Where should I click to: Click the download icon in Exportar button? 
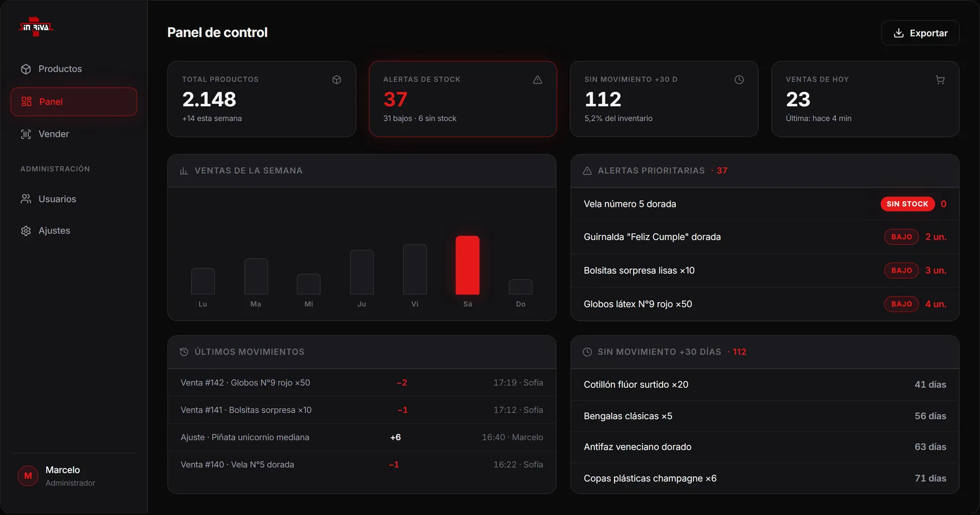(899, 33)
